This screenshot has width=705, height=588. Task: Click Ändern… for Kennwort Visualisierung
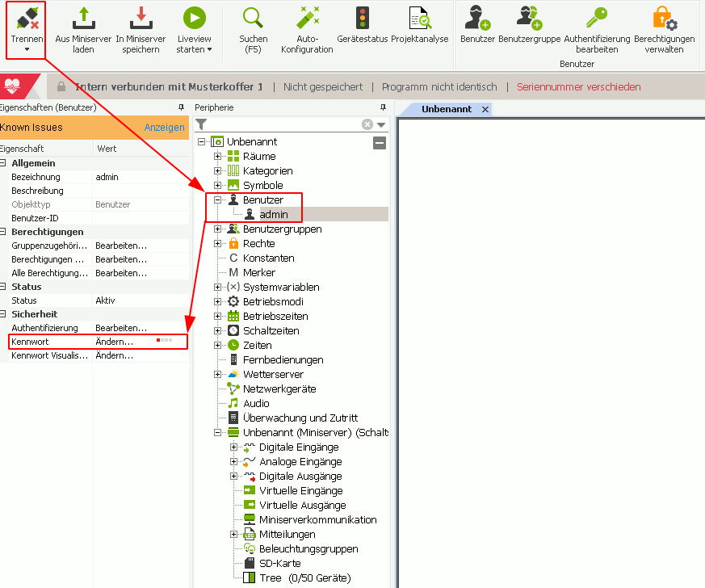pyautogui.click(x=114, y=355)
